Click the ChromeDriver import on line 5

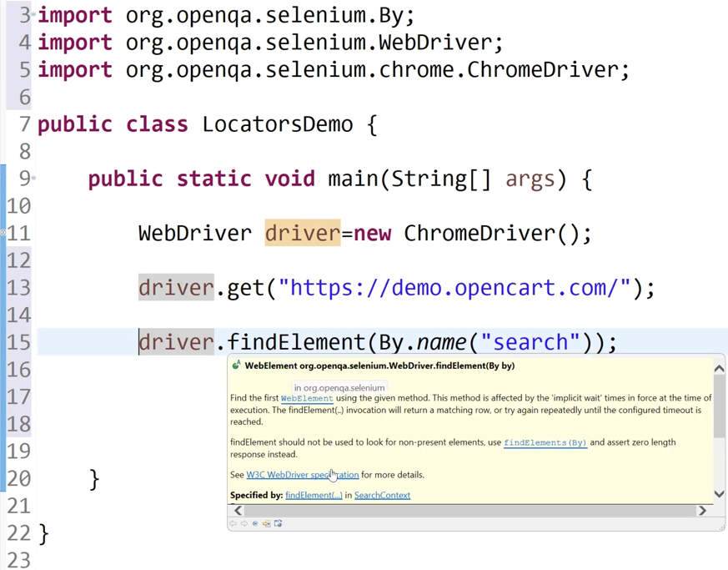click(372, 70)
